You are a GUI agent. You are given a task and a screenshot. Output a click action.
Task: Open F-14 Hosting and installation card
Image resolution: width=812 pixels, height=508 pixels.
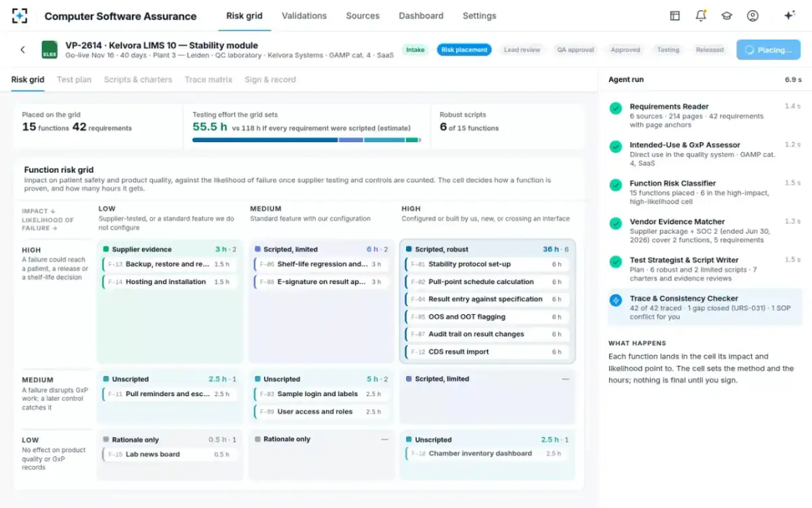170,282
